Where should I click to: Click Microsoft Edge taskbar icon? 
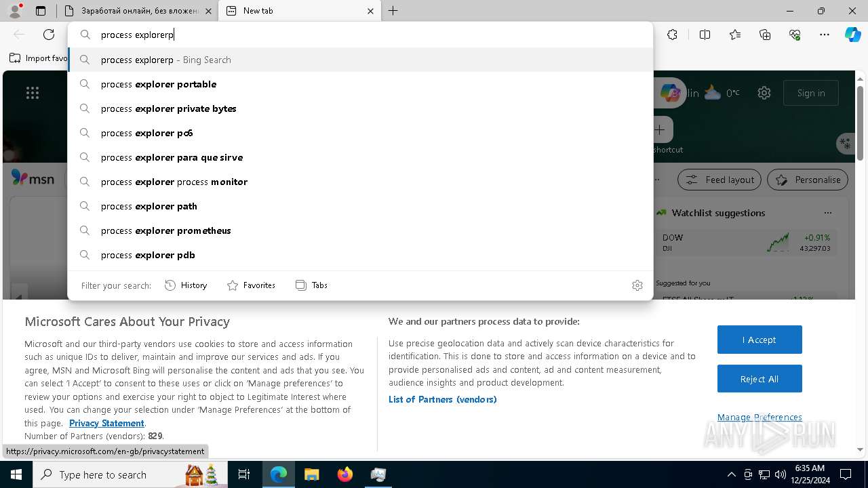point(279,474)
